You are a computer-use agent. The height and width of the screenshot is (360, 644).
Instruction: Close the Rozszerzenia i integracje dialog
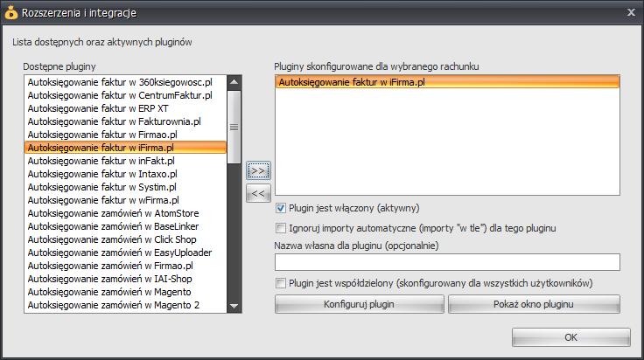631,12
